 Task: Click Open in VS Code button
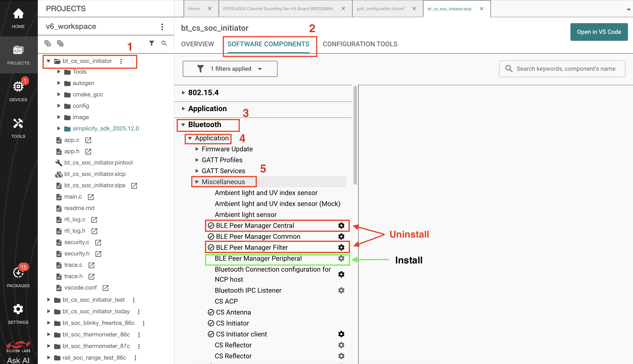(599, 32)
